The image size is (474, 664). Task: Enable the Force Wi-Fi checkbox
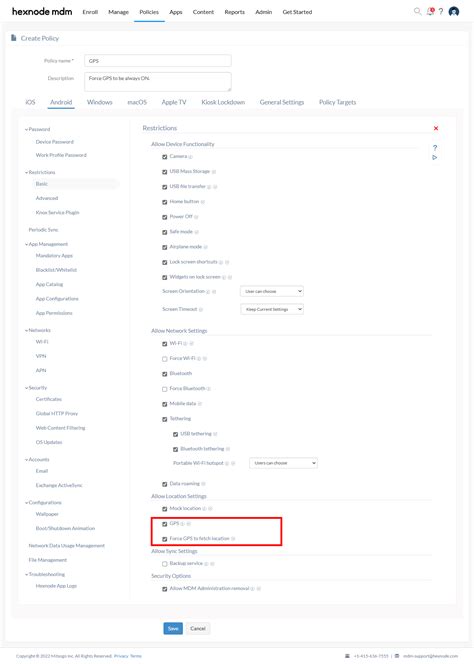point(165,359)
